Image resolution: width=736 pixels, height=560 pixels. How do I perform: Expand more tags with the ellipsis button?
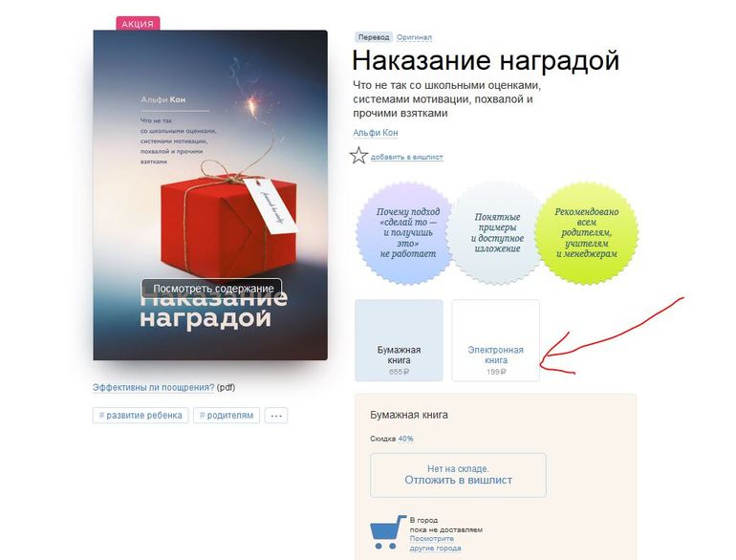(x=276, y=416)
